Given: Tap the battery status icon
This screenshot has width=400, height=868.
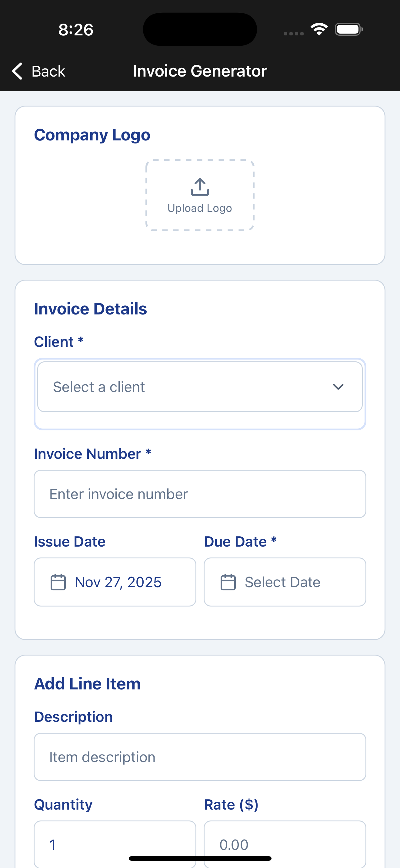Looking at the screenshot, I should pos(349,29).
